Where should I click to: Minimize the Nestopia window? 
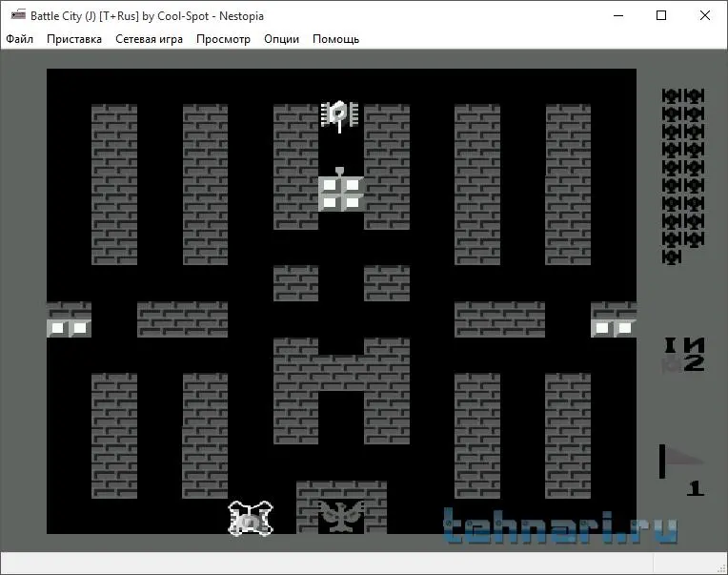coord(618,15)
